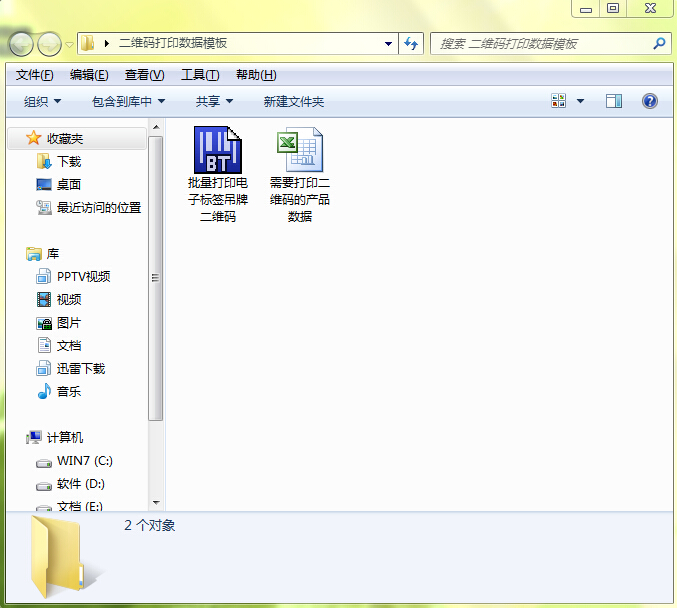The image size is (677, 608).
Task: Open the WIN7 (C:) drive
Action: (85, 461)
